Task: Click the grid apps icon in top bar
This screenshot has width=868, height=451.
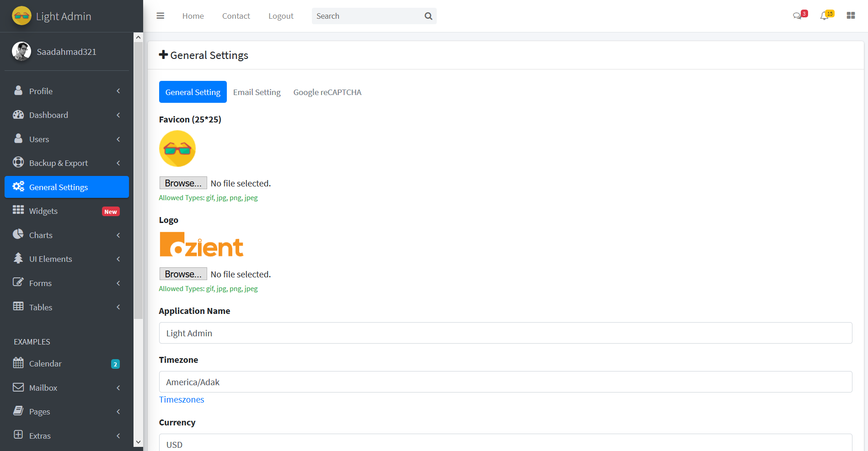Action: pyautogui.click(x=851, y=16)
